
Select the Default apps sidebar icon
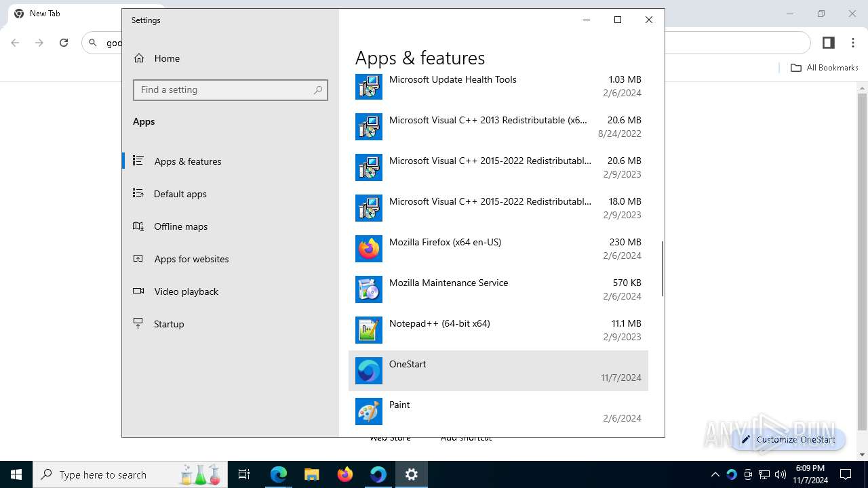(x=138, y=194)
